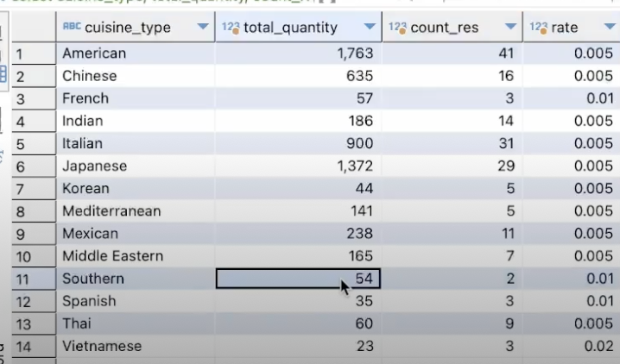Open the count_res column filter dropdown arrow

pyautogui.click(x=511, y=27)
